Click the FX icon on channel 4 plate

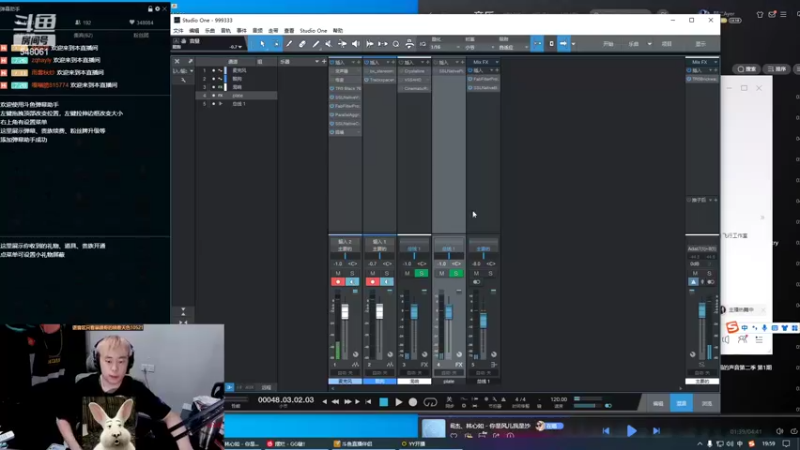coord(459,365)
